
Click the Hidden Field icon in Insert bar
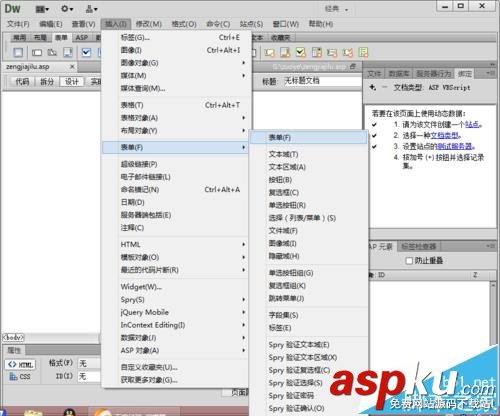point(52,52)
